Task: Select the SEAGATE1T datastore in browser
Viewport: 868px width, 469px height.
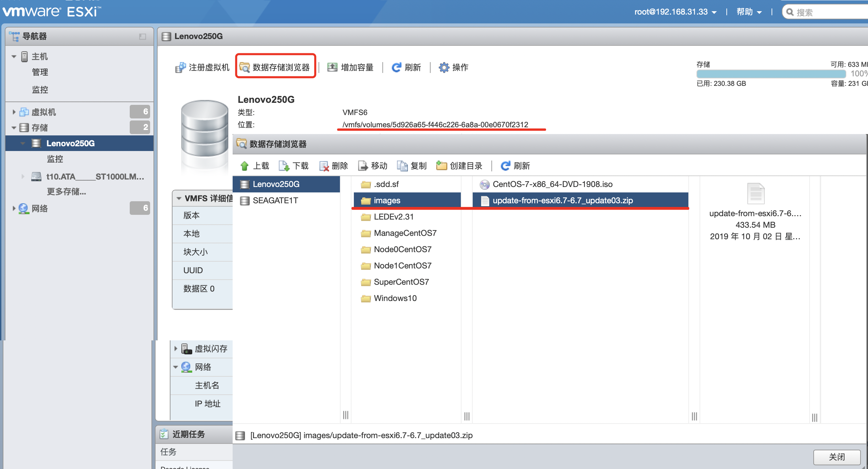Action: point(286,201)
